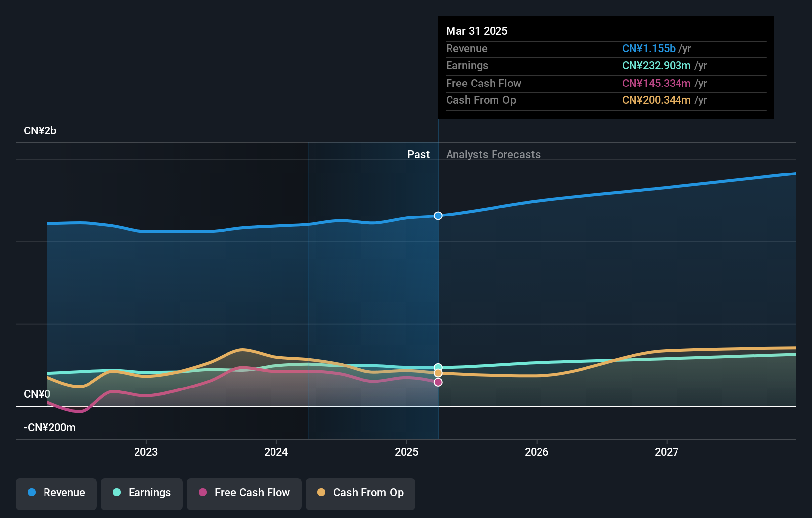Viewport: 812px width, 518px height.
Task: Click the CN¥145.334m free cash flow value
Action: click(656, 83)
